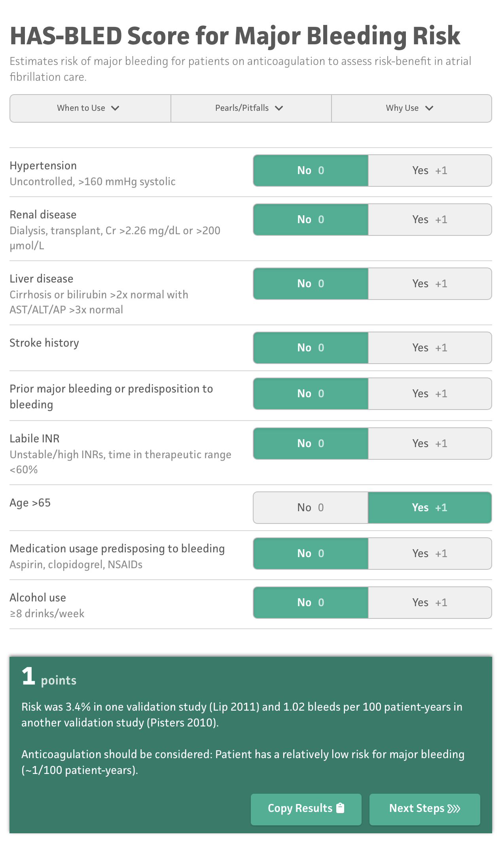
Task: Click No 0 for Medication usage row
Action: (311, 554)
